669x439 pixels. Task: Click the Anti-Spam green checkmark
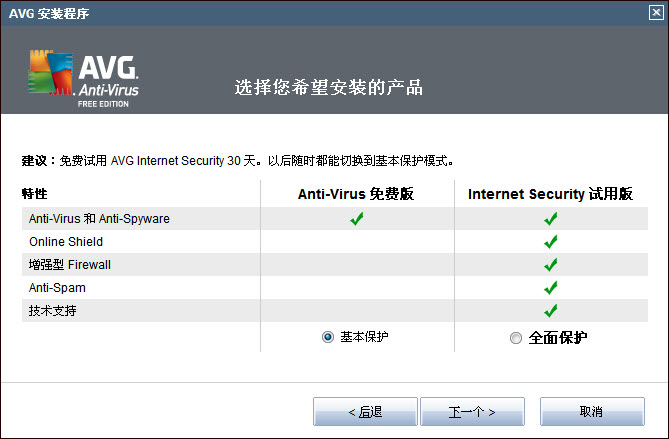pyautogui.click(x=550, y=288)
